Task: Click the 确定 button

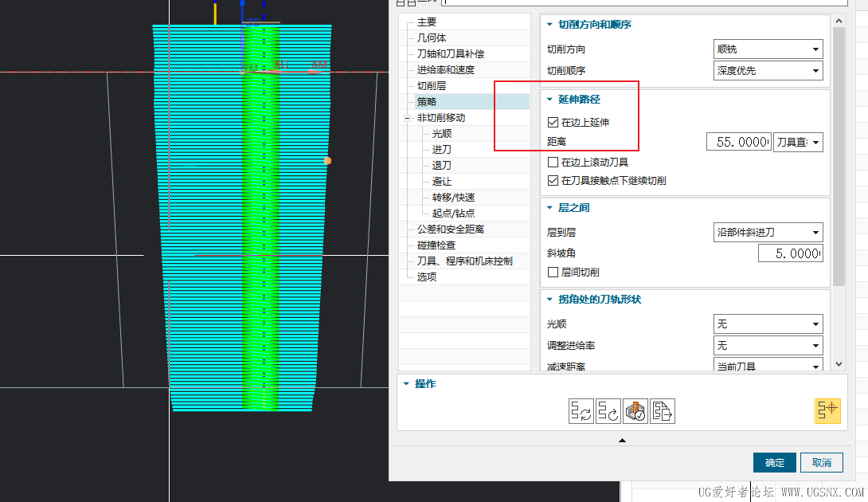Action: point(775,463)
